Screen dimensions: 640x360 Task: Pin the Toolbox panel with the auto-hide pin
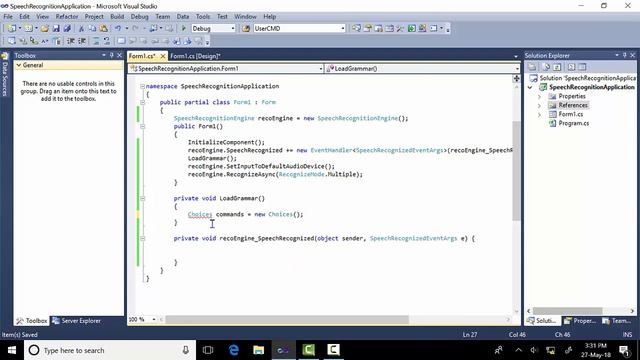(111, 55)
